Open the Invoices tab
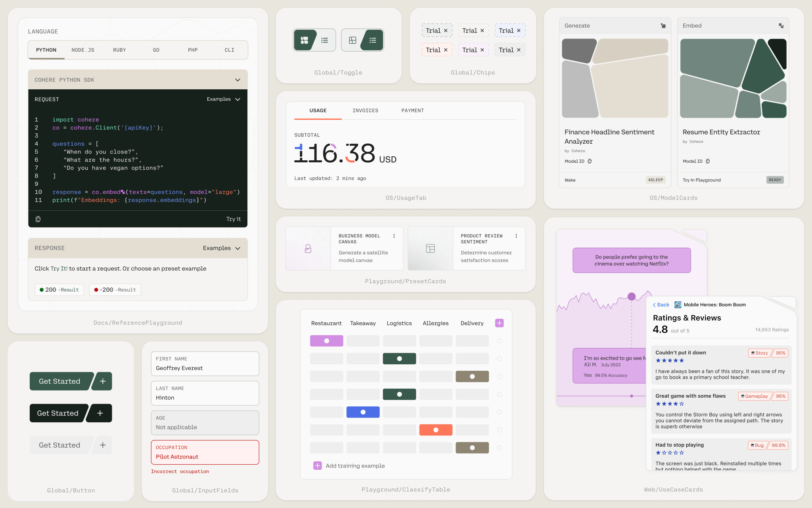812x508 pixels. tap(365, 111)
